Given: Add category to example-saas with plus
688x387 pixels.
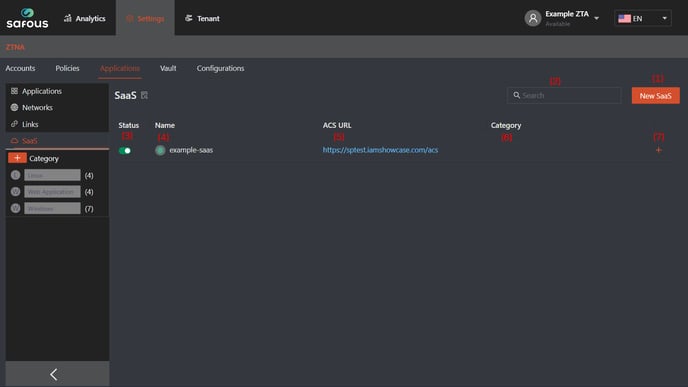Looking at the screenshot, I should (x=658, y=150).
